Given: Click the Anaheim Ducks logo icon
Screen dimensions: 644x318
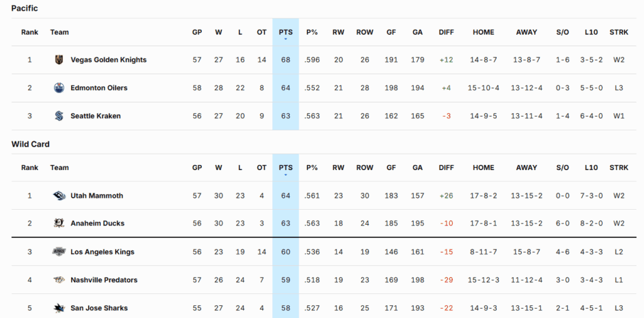Looking at the screenshot, I should (x=59, y=224).
